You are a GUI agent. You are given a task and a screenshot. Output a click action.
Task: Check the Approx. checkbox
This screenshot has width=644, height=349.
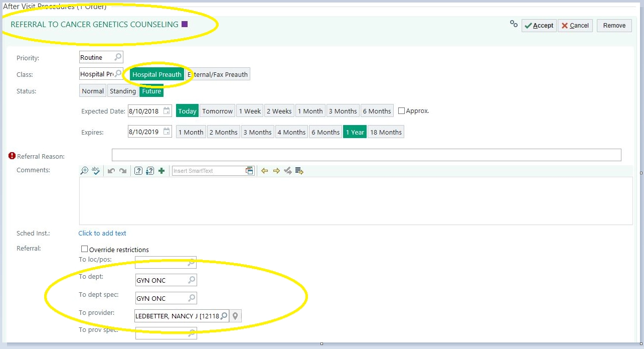(401, 111)
